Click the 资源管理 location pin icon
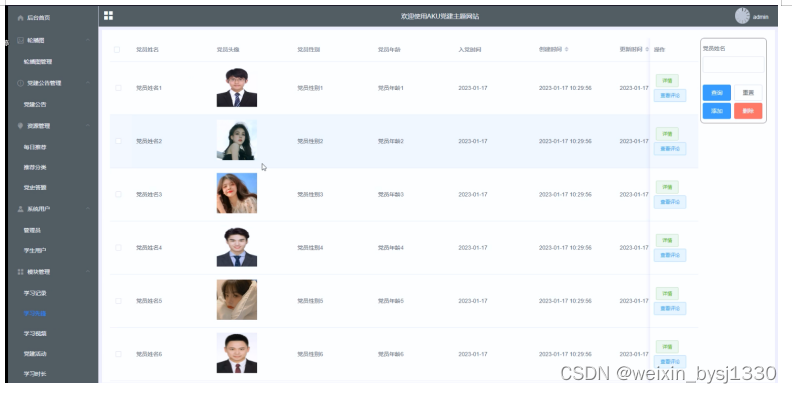 [20, 126]
